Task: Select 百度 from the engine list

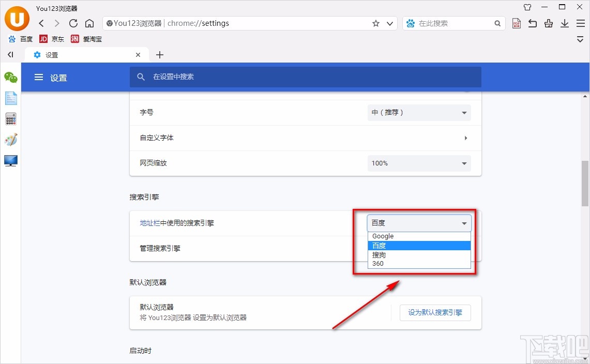Action: tap(419, 246)
